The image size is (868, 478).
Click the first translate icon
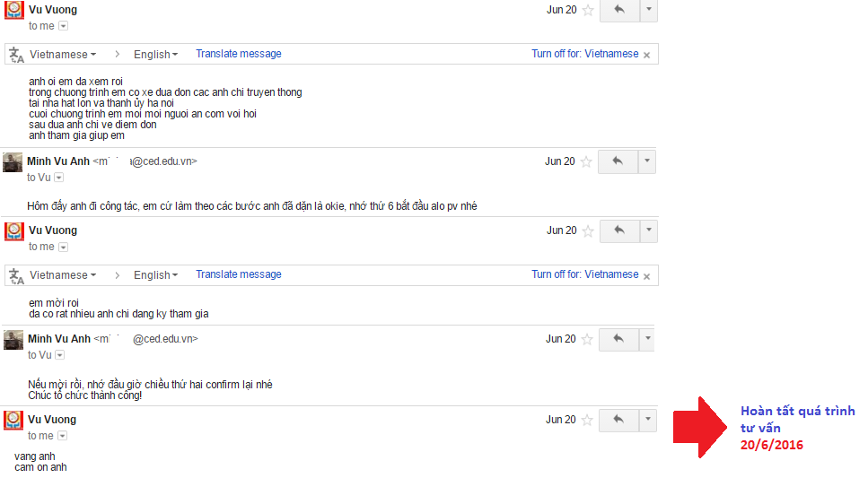point(17,55)
